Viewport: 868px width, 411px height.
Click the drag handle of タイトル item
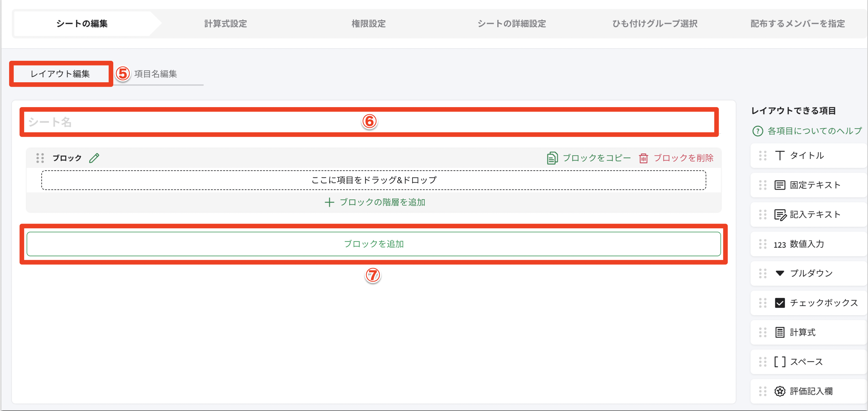pyautogui.click(x=762, y=155)
